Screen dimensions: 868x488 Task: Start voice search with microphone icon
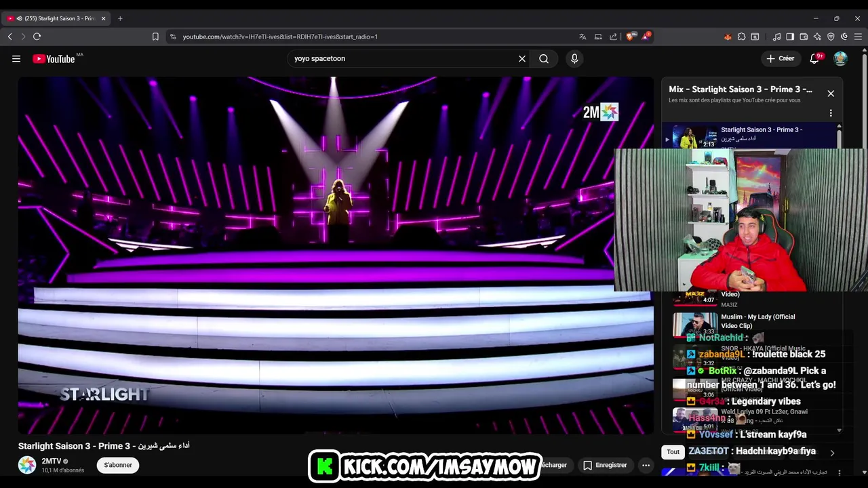[574, 59]
